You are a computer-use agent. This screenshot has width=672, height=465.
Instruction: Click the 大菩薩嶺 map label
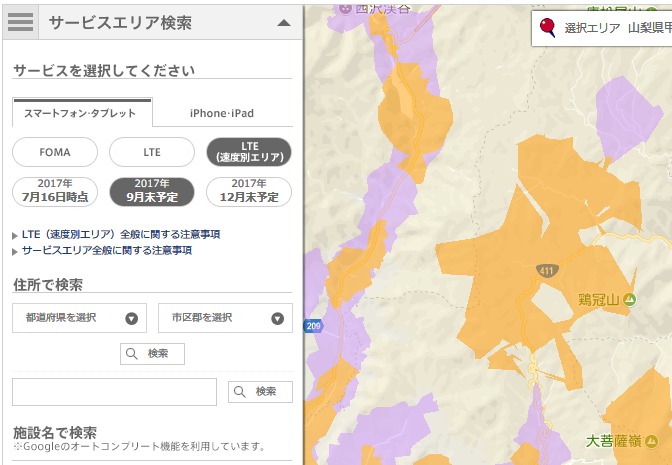613,441
